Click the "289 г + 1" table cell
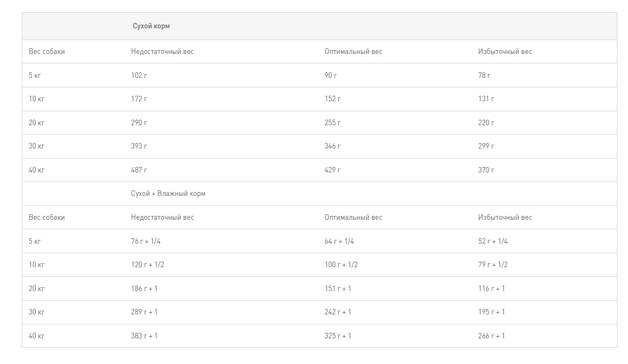The image size is (628, 364). [x=144, y=312]
